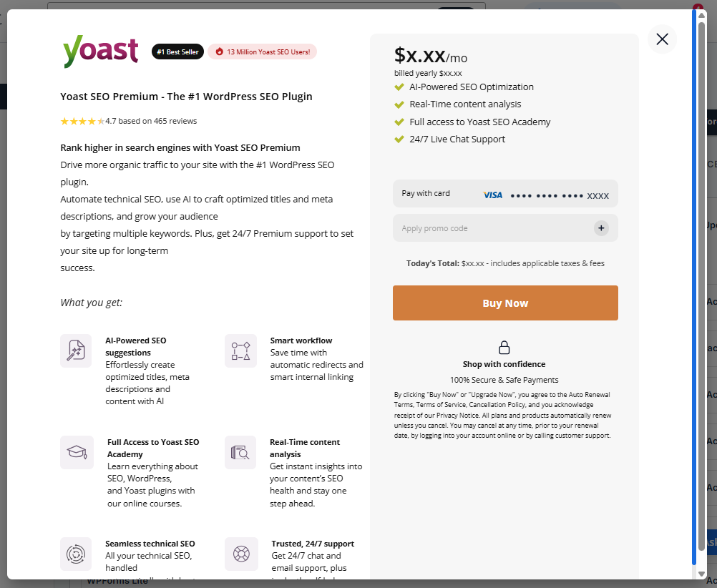
Task: Click the Yoast logo
Action: [x=100, y=51]
